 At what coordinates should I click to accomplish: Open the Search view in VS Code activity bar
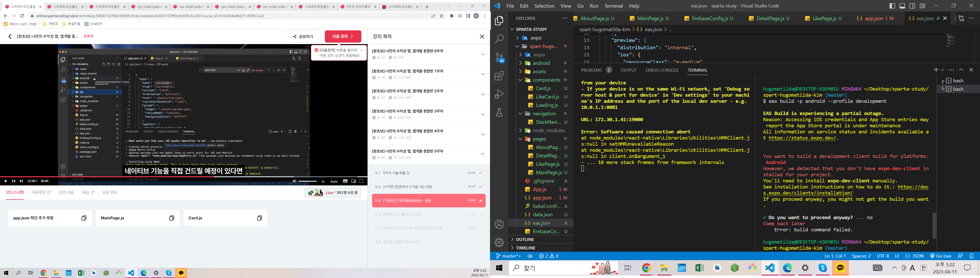click(499, 39)
